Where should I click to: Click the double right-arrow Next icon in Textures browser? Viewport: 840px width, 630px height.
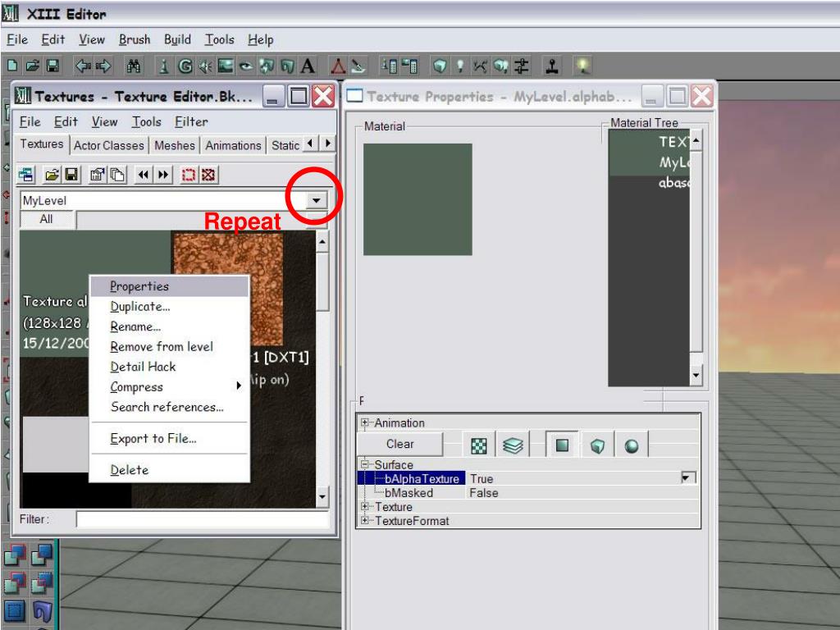tap(163, 175)
